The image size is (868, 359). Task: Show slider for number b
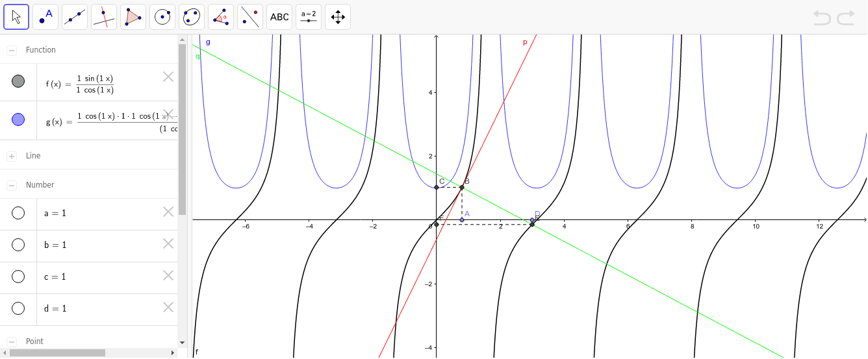pos(18,245)
